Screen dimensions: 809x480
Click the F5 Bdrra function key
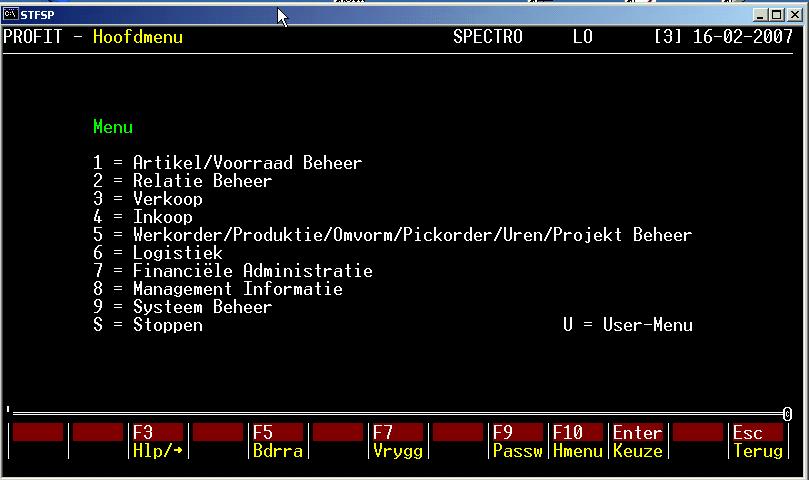click(278, 441)
